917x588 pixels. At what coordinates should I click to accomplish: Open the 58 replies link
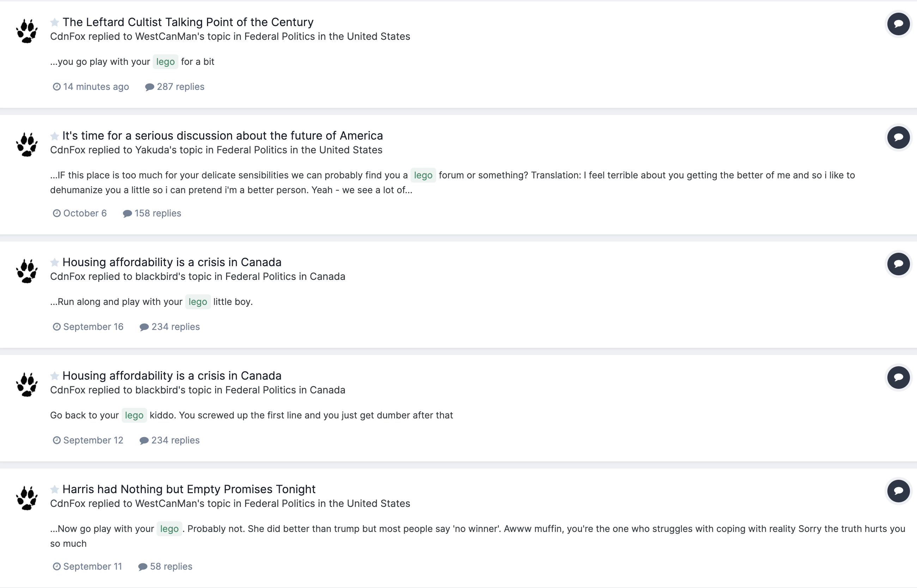click(171, 566)
